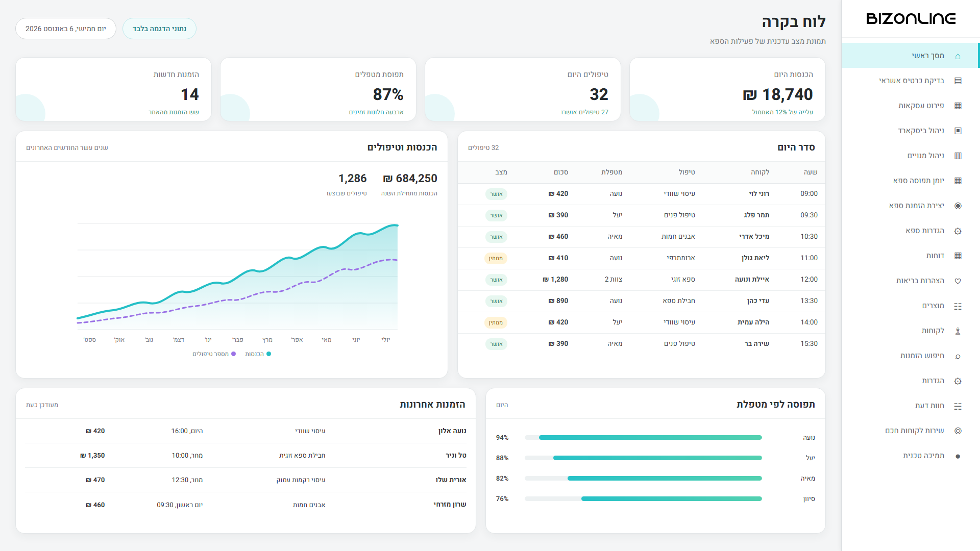Screen dimensions: 980x551
Task: Click the circle icon beside יצירת הזמנת ספא
Action: click(x=958, y=206)
